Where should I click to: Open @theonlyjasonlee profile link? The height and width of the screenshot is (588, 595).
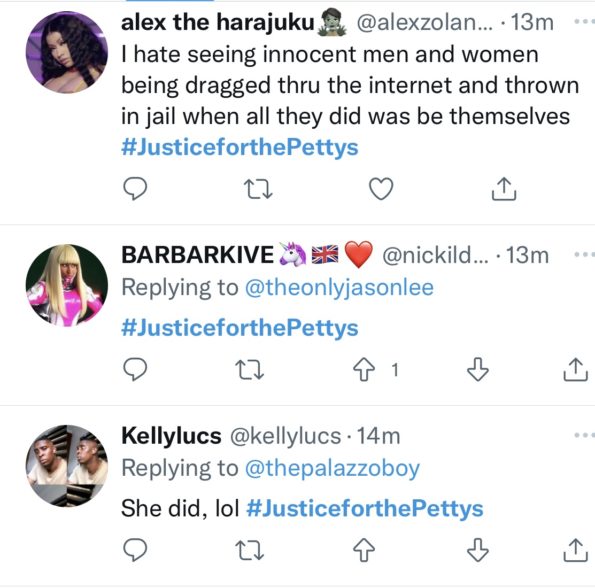(x=339, y=287)
